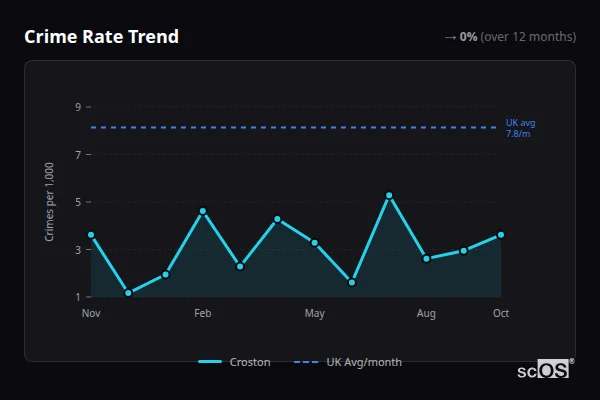Click the Aug data point on the line
This screenshot has width=600, height=400.
pos(426,259)
